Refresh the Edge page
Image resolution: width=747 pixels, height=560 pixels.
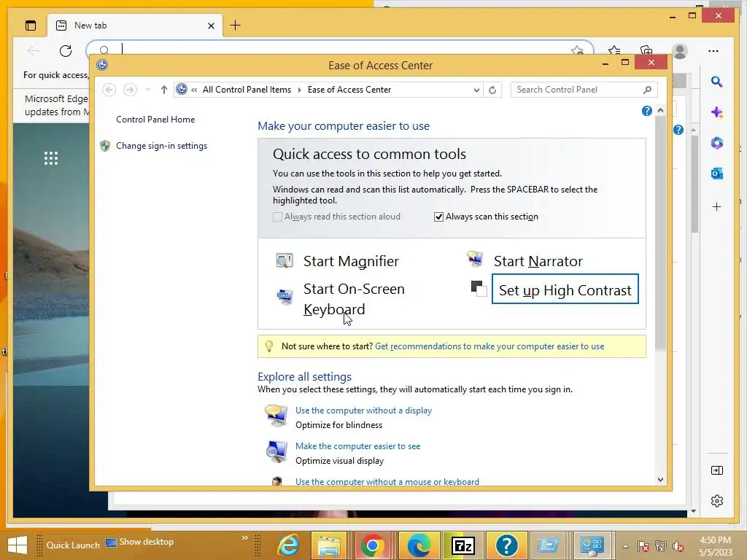(66, 50)
